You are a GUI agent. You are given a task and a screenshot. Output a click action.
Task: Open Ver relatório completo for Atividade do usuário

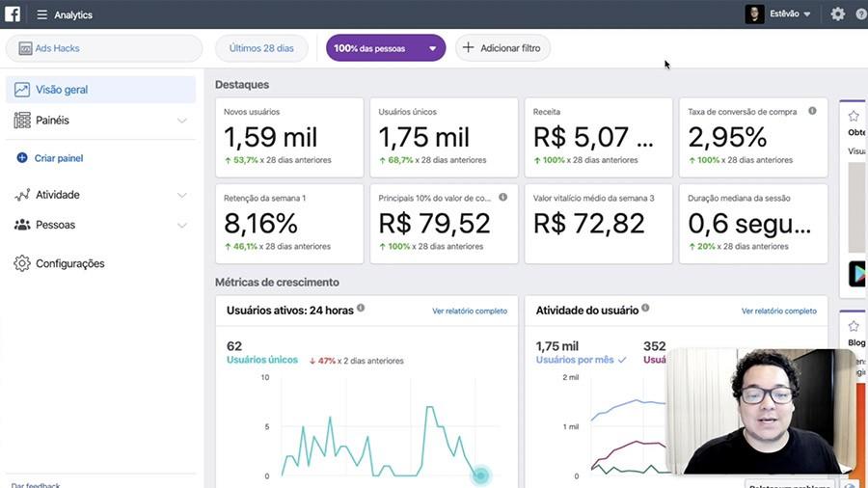pos(779,311)
